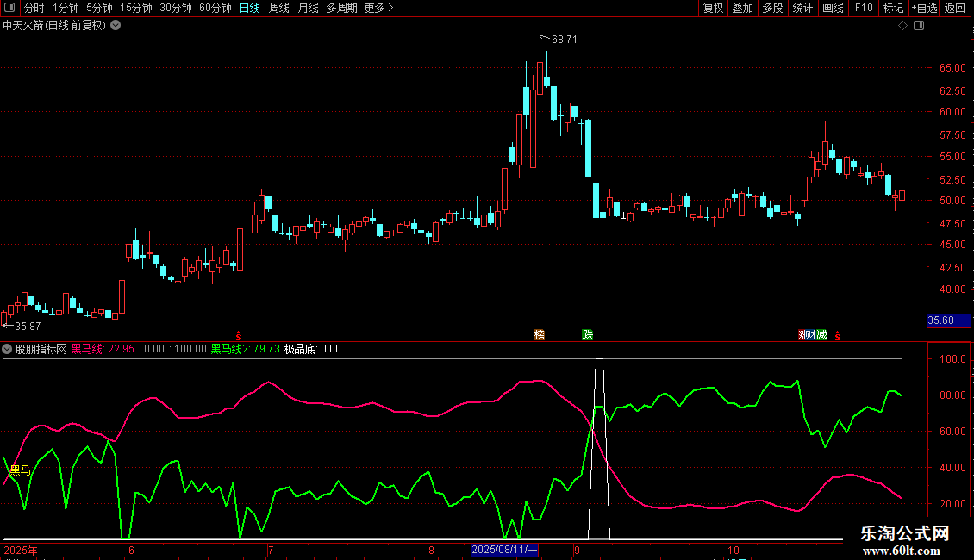Click the 2025年 time axis label
The width and height of the screenshot is (974, 560).
coord(21,550)
